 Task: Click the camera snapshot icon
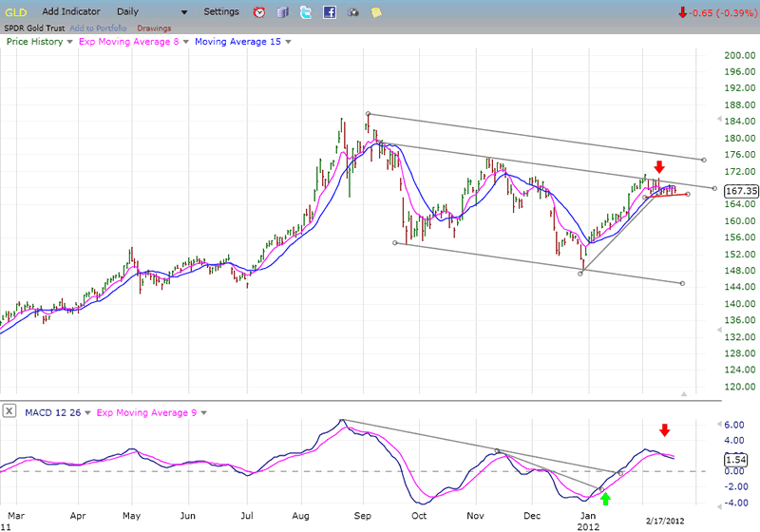(353, 12)
